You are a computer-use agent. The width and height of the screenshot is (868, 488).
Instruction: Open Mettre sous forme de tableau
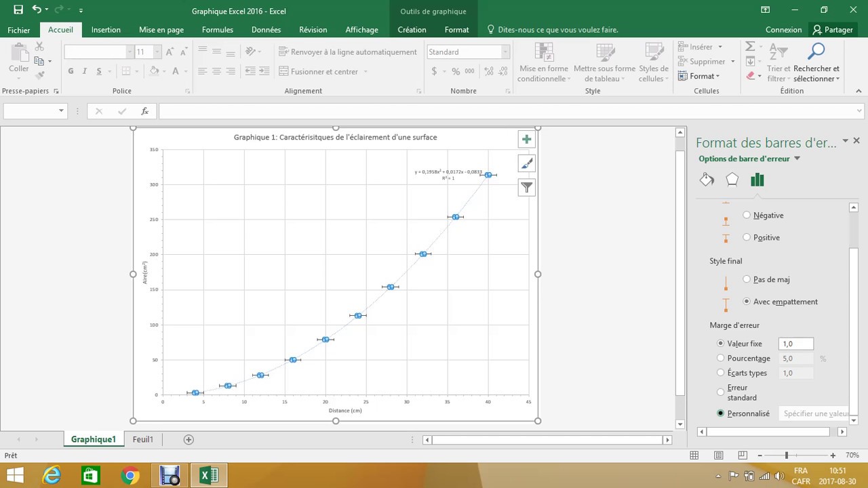click(604, 62)
